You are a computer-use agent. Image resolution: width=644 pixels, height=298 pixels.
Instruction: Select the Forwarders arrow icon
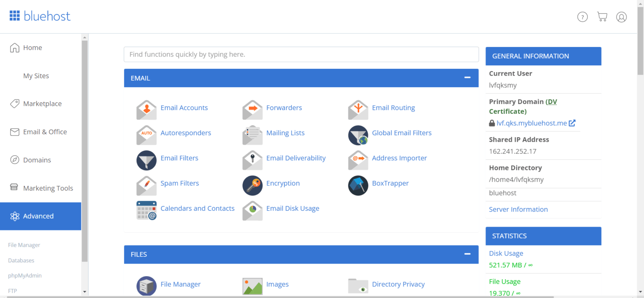click(x=252, y=110)
